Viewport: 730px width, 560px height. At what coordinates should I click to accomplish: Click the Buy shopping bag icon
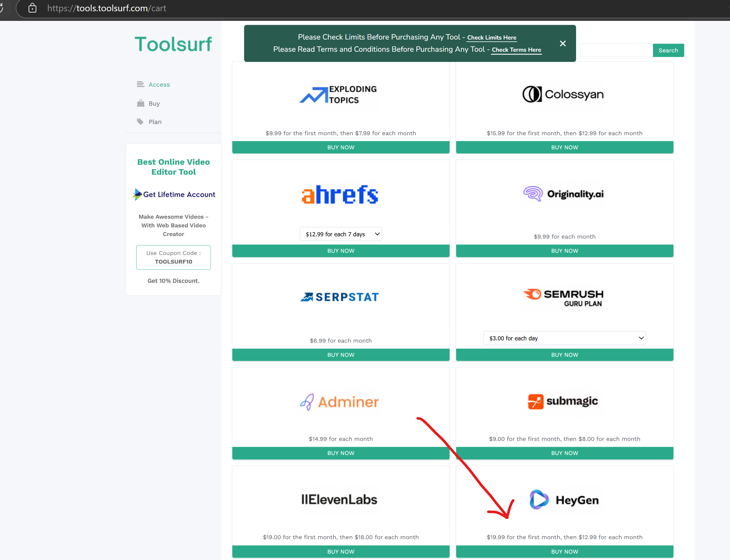[x=140, y=103]
